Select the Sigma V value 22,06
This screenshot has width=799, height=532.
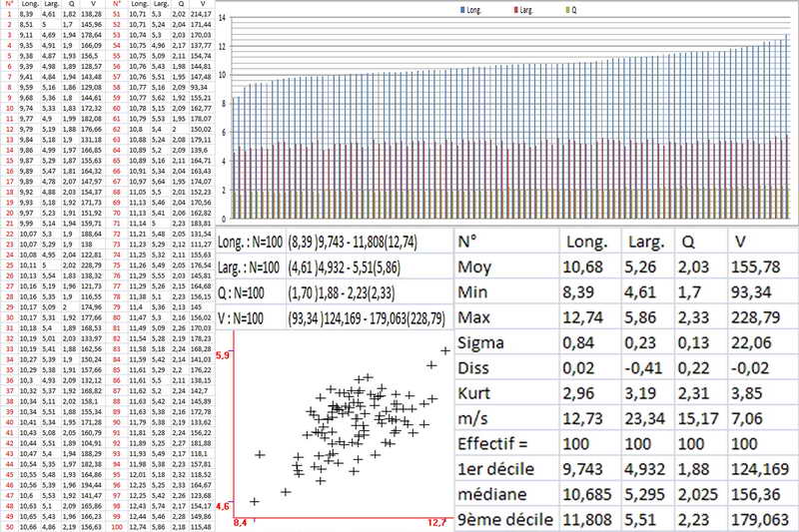[x=752, y=343]
